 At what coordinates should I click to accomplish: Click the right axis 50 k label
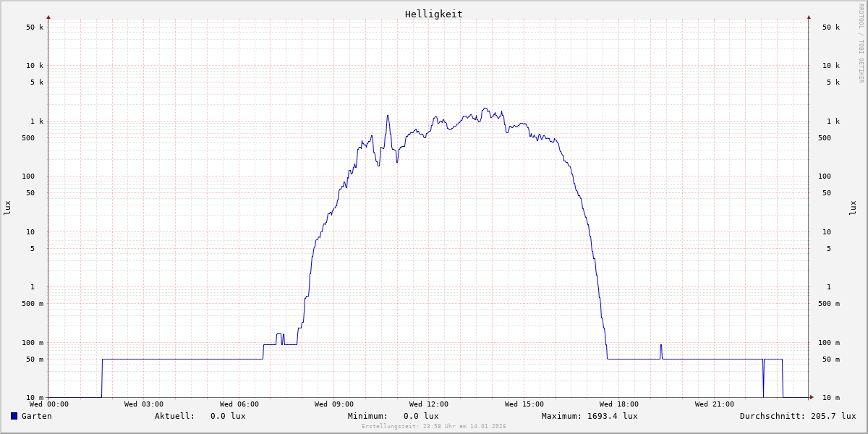tap(831, 27)
